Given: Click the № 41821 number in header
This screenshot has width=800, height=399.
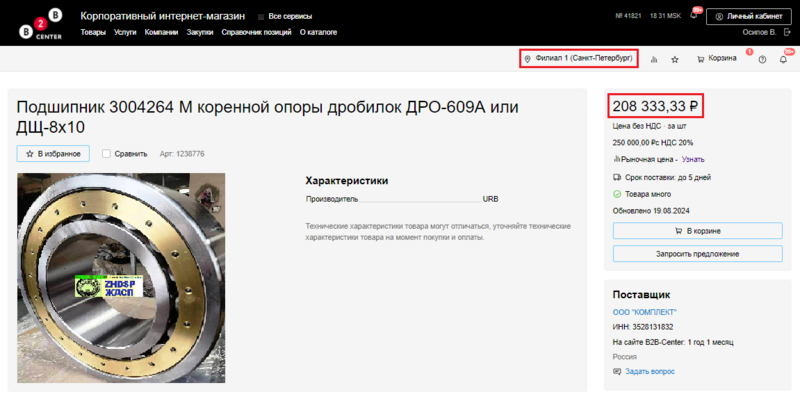Looking at the screenshot, I should coord(628,16).
